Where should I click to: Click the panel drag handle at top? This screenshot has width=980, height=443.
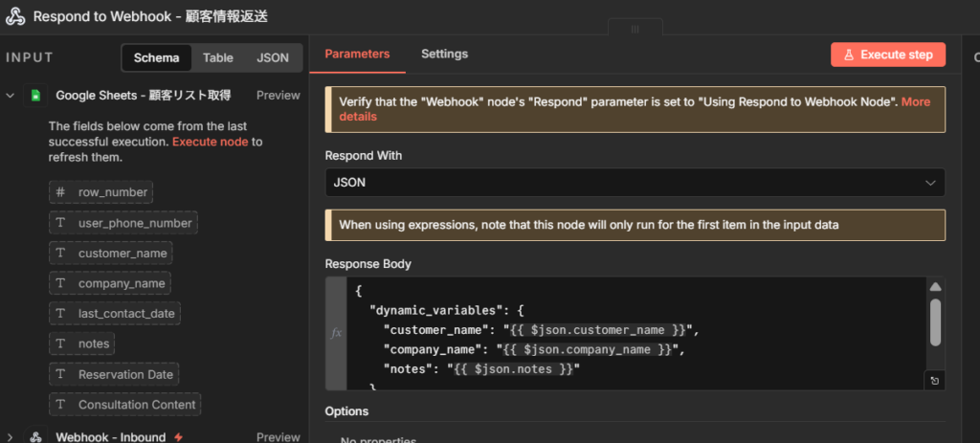[634, 29]
